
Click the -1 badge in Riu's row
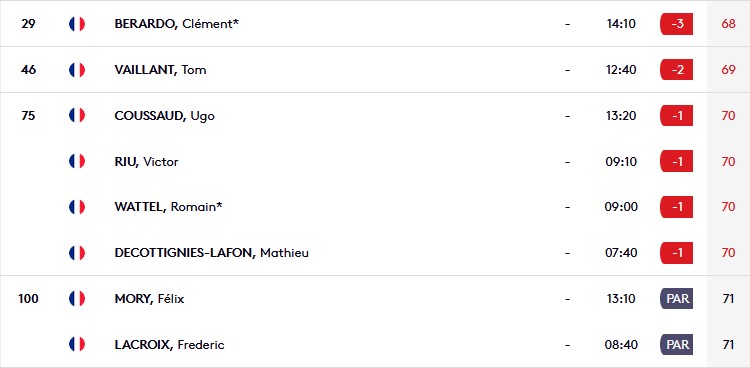click(676, 161)
